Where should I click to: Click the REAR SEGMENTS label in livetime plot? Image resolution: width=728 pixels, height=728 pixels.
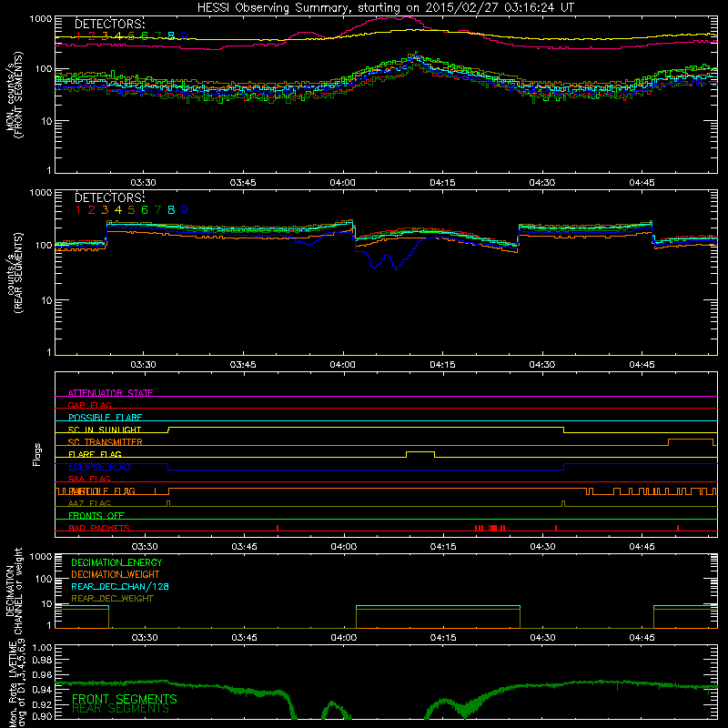pos(121,709)
